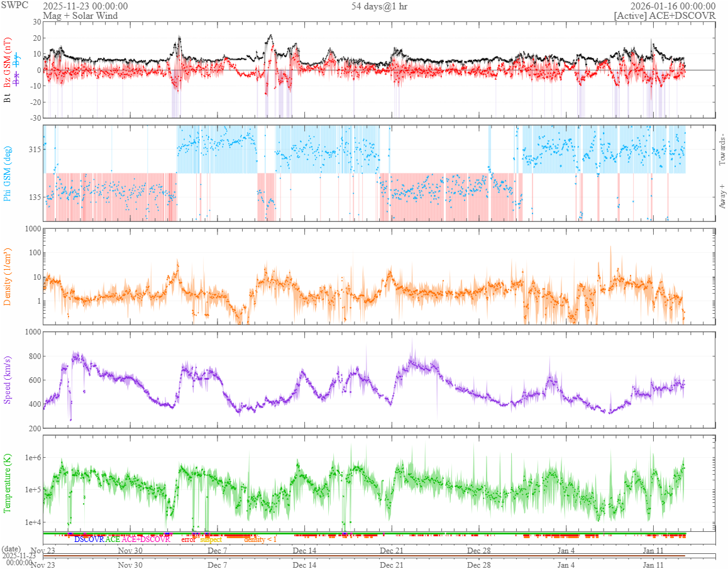Toggle the Density (1/cm³) axis label
Screen dimensions: 728x569
point(7,277)
